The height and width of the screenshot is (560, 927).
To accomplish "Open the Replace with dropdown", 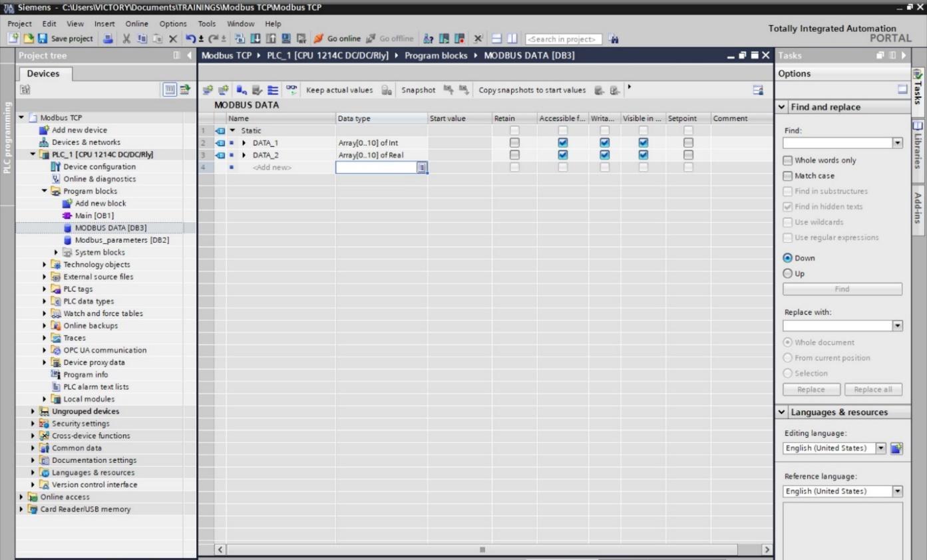I will [898, 325].
